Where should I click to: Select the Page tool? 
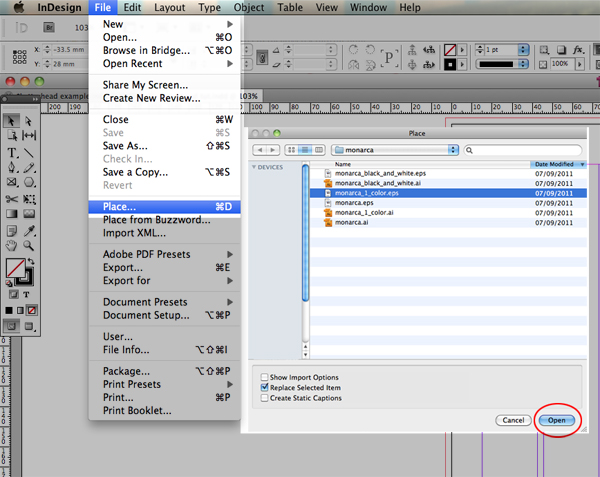coord(11,135)
